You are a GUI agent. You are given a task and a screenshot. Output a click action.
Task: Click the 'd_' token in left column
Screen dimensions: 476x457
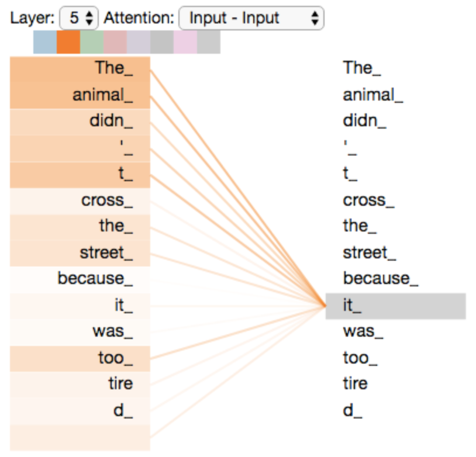(x=80, y=411)
